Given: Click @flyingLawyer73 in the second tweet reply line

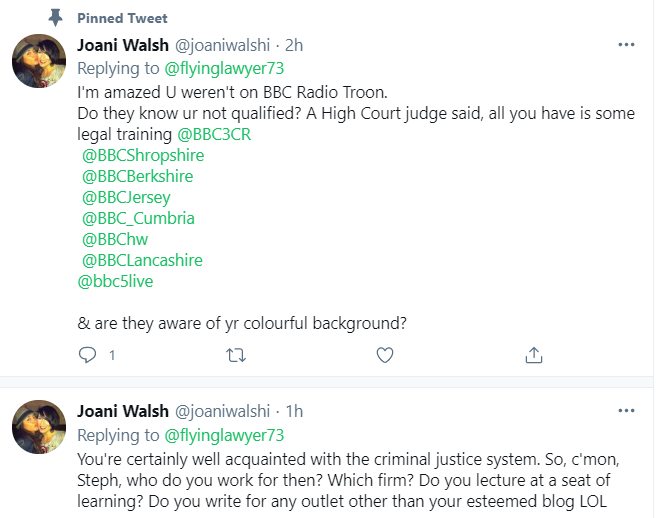Looking at the screenshot, I should pyautogui.click(x=220, y=434).
